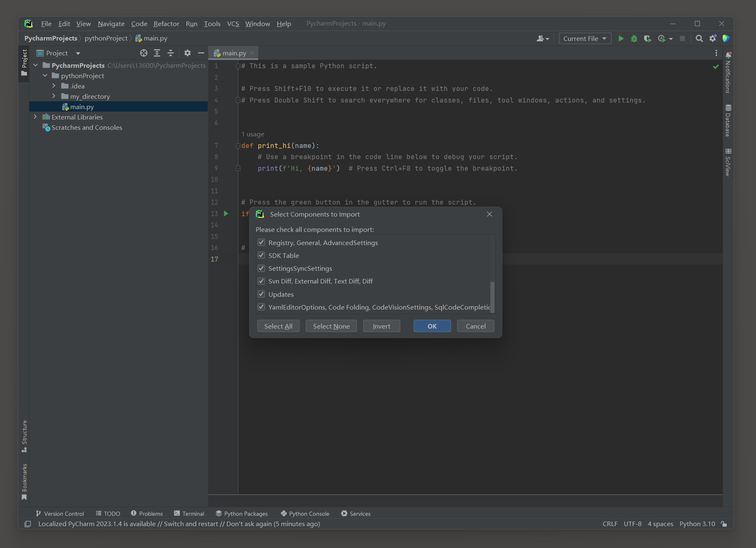Collapse the pythonProject folder
This screenshot has height=548, width=756.
click(x=45, y=76)
